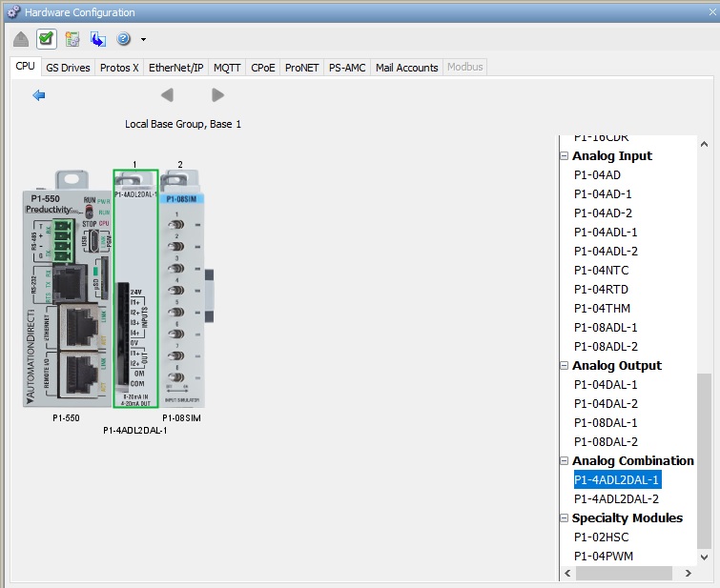
Task: Select P1-04ADL-2 in module list
Action: pos(606,252)
